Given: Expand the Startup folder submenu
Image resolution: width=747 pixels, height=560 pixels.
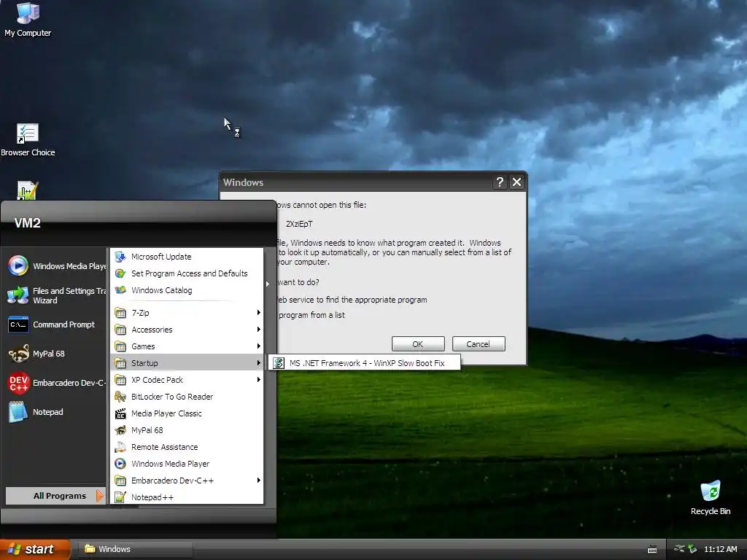Looking at the screenshot, I should click(187, 363).
